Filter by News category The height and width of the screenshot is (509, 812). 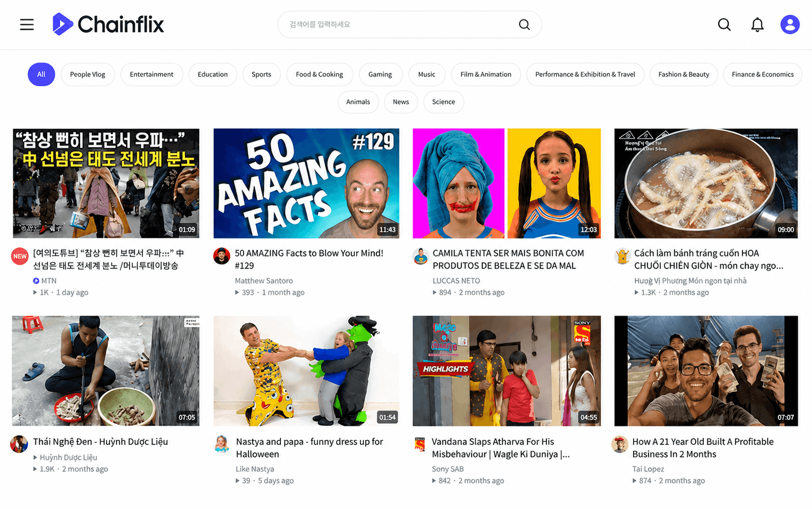point(401,102)
